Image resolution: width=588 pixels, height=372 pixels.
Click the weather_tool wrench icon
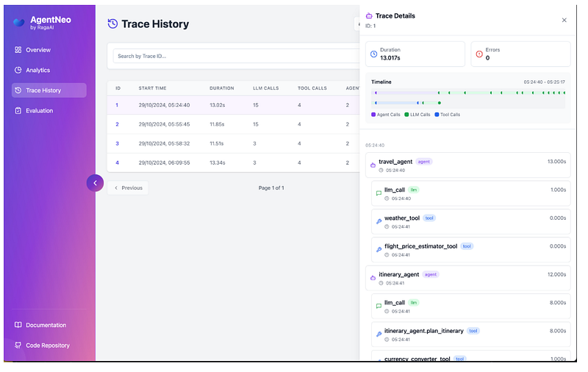[379, 221]
